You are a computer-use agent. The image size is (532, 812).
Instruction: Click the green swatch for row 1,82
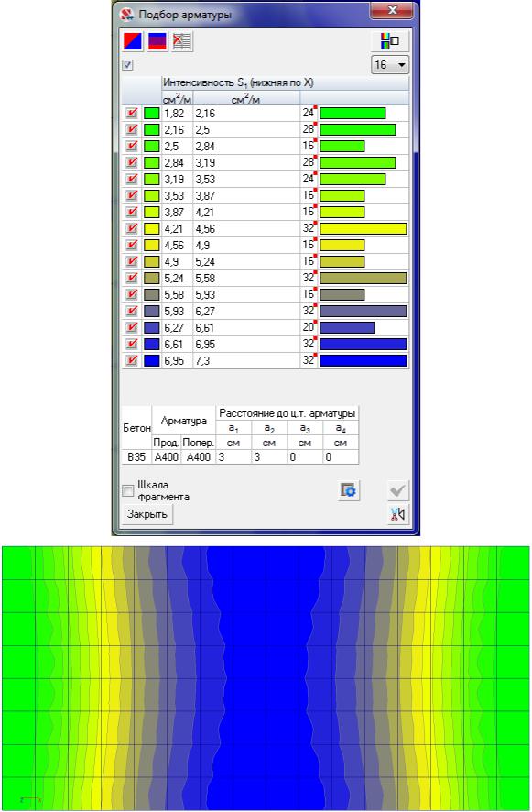[152, 114]
